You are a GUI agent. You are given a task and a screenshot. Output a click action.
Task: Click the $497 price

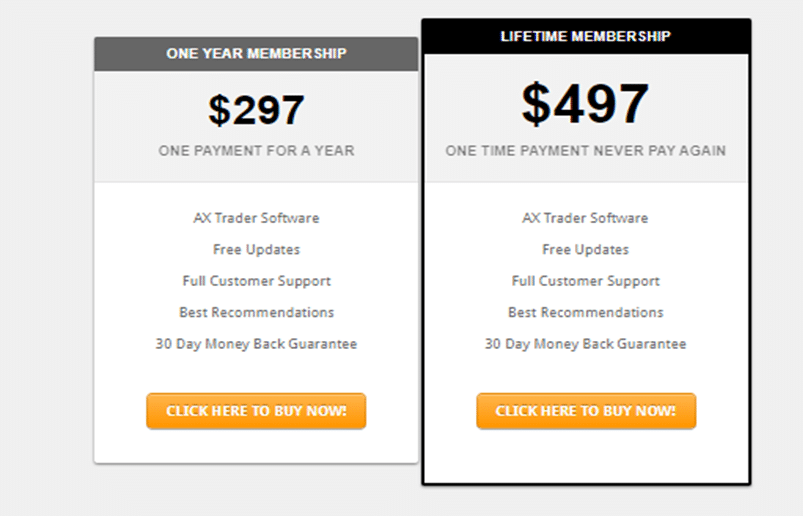pos(585,104)
